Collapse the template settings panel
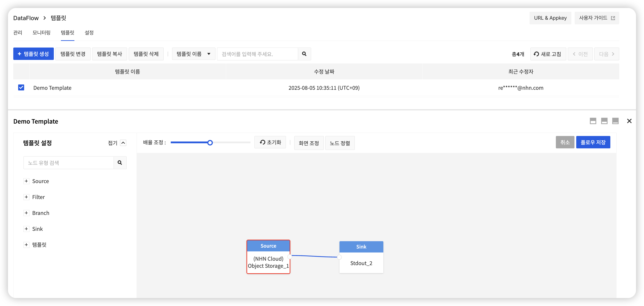The image size is (644, 306). (123, 143)
